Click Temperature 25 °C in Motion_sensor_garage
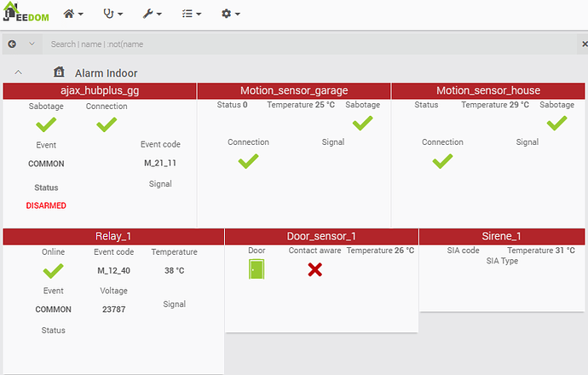The image size is (588, 375). coord(301,105)
